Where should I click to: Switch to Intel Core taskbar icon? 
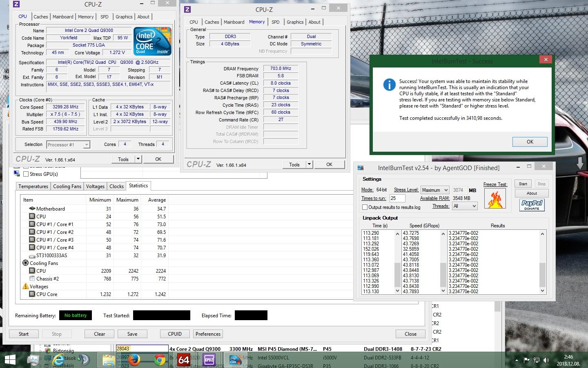tap(234, 360)
